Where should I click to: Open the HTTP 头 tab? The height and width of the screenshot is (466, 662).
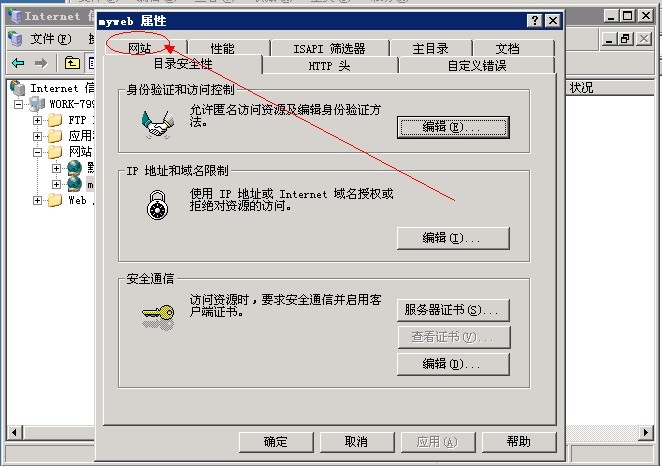pos(329,66)
